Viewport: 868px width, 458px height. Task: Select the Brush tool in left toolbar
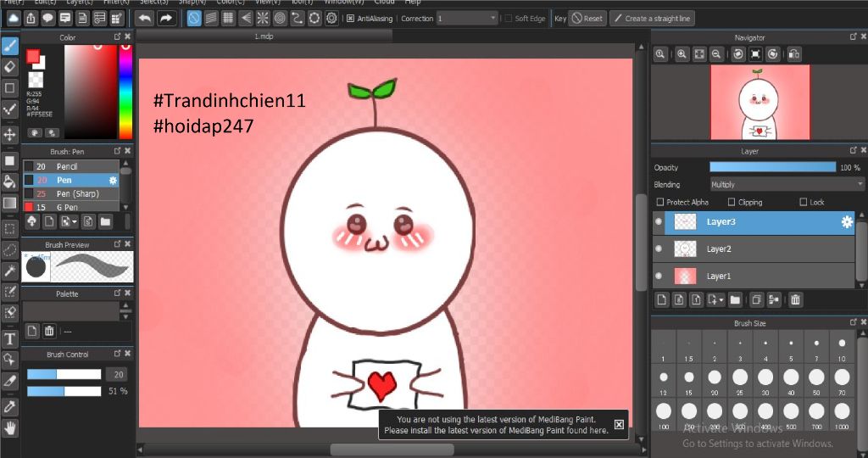[x=10, y=46]
